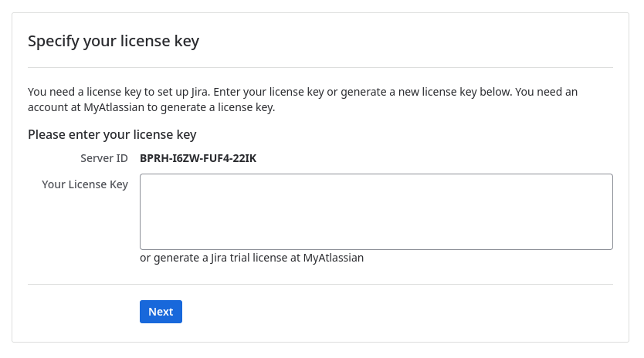
Task: Click account at MyAtlassian in the intro paragraph
Action: [x=86, y=107]
